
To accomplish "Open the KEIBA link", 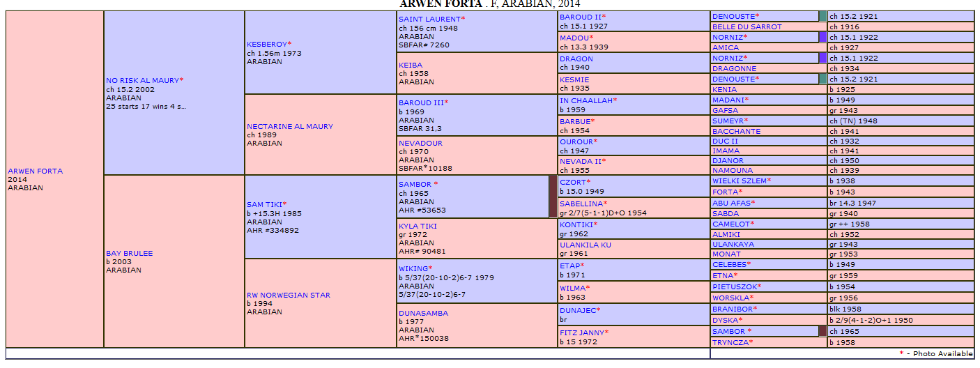I will [411, 66].
